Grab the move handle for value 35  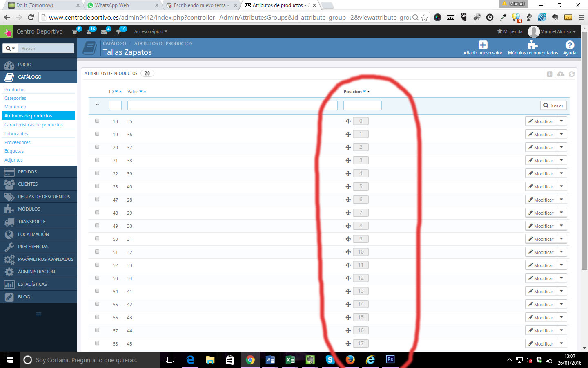point(348,121)
